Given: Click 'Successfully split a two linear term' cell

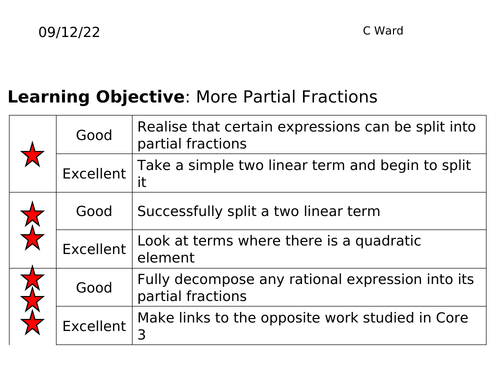Looking at the screenshot, I should 309,211.
